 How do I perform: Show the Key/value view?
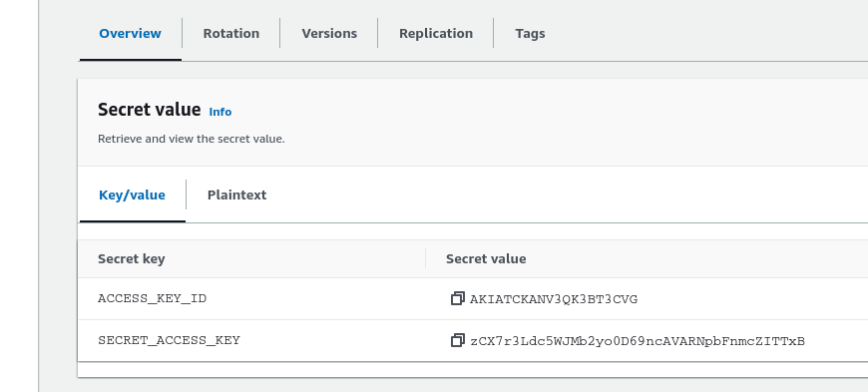[x=132, y=195]
